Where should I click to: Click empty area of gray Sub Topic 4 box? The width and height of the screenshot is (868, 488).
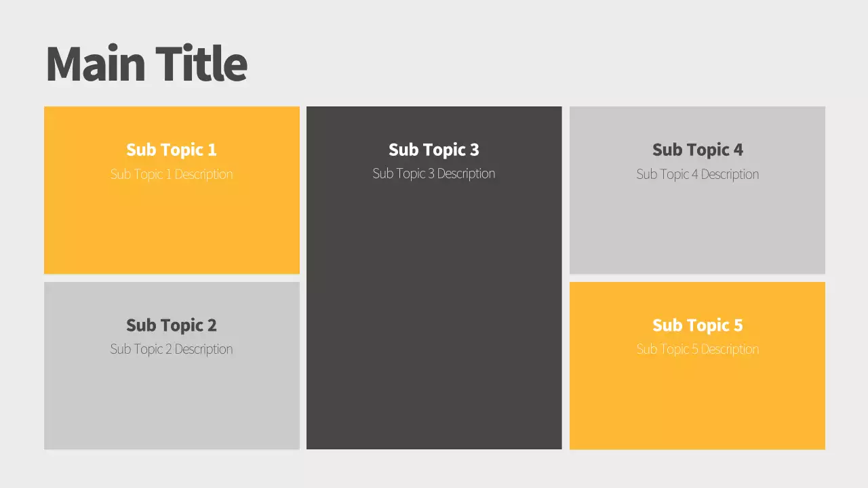[x=697, y=230]
